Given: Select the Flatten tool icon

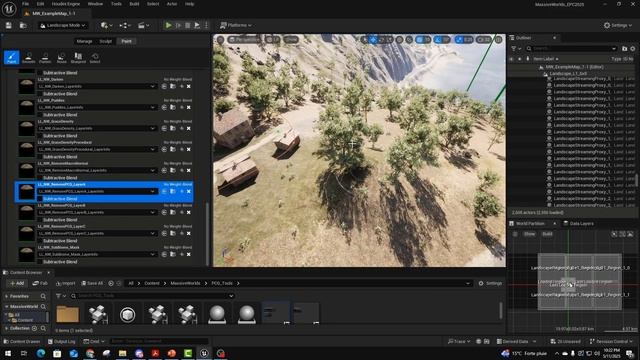Looking at the screenshot, I should click(x=45, y=57).
